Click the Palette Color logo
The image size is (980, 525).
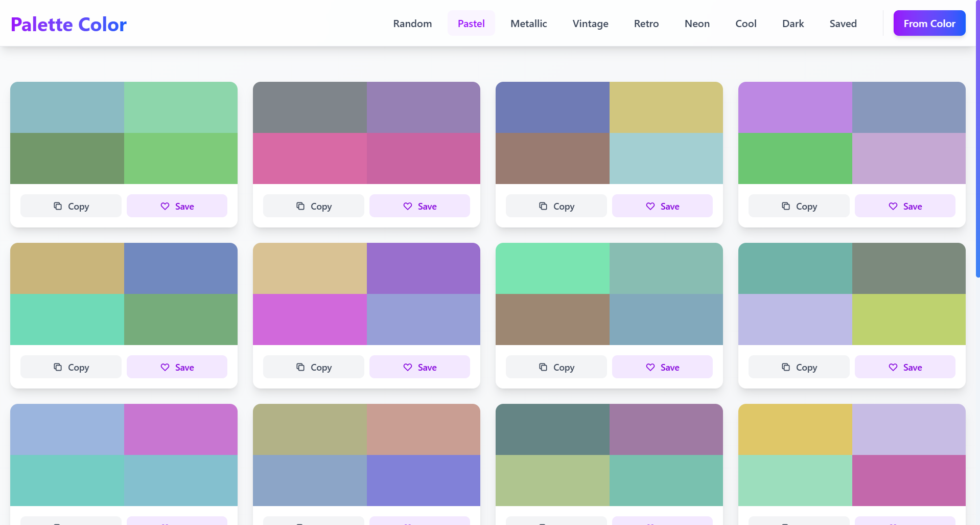point(68,24)
